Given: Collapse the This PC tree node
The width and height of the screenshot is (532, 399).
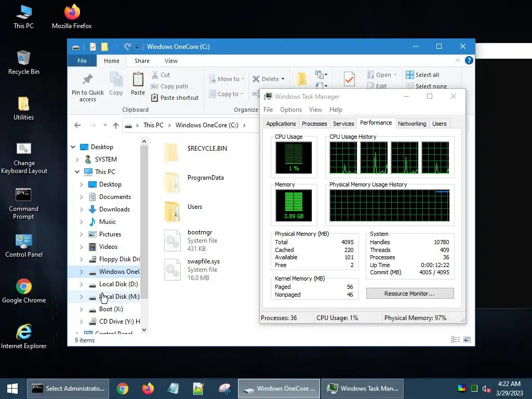Looking at the screenshot, I should (x=77, y=171).
